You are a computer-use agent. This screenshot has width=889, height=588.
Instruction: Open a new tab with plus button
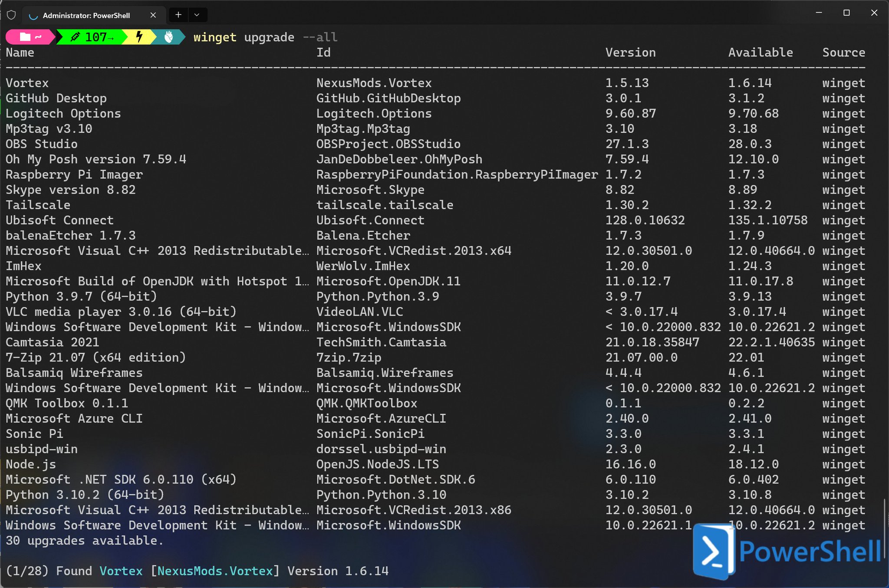tap(178, 15)
